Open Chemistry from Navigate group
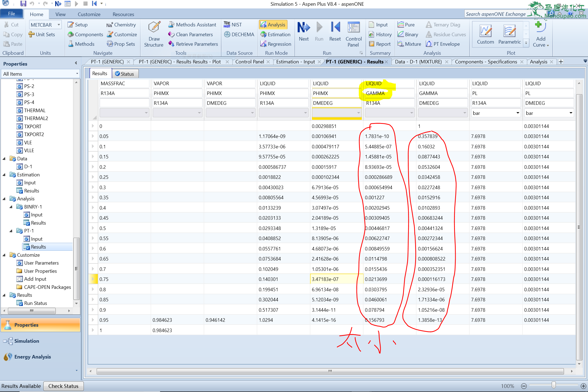588x392 pixels. 121,25
